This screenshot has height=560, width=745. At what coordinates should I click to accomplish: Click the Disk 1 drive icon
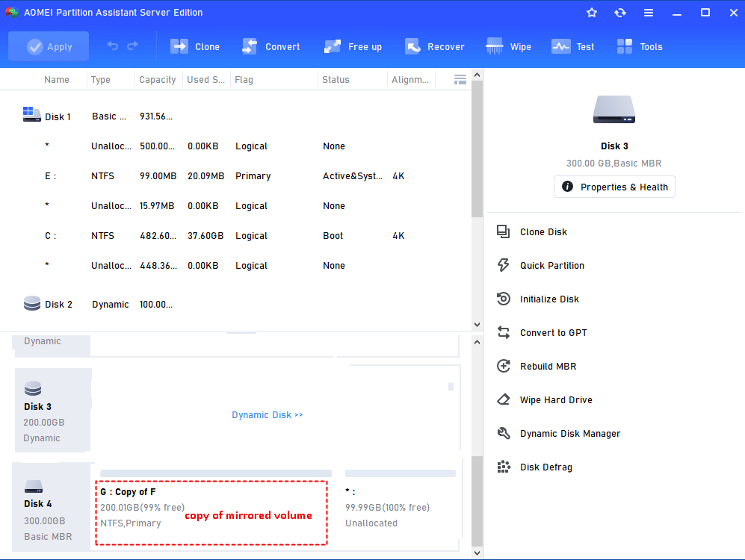[32, 114]
